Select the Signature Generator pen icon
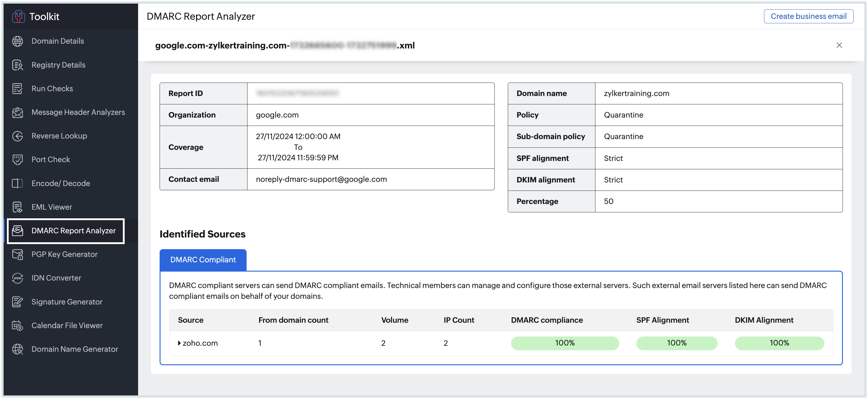Screen dimensions: 868x399 click(17, 301)
